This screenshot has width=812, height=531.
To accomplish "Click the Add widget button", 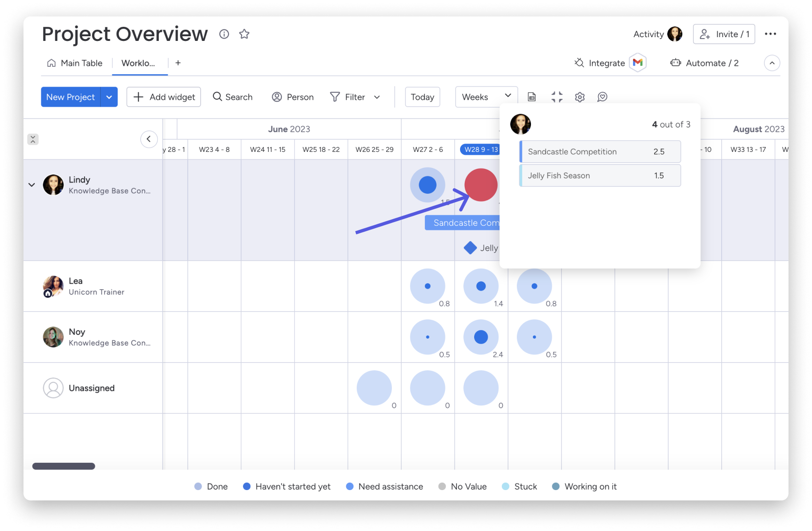I will [x=164, y=97].
